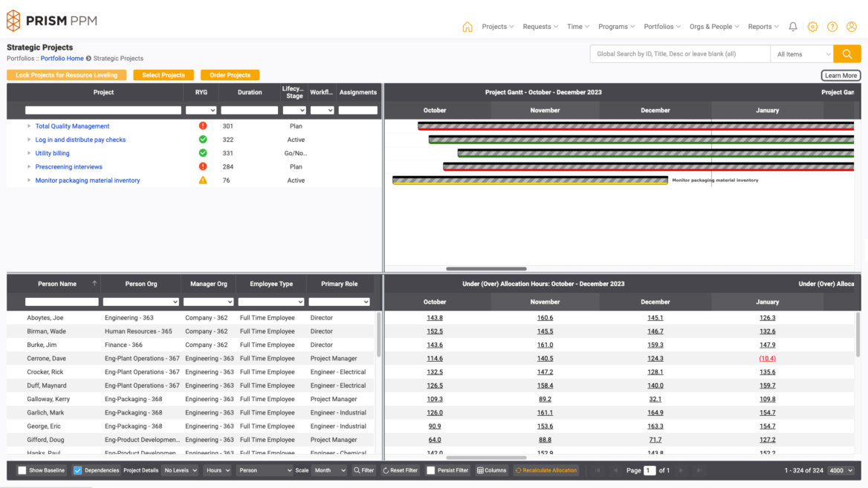This screenshot has width=868, height=488.
Task: Open the user account profile icon
Action: (851, 27)
